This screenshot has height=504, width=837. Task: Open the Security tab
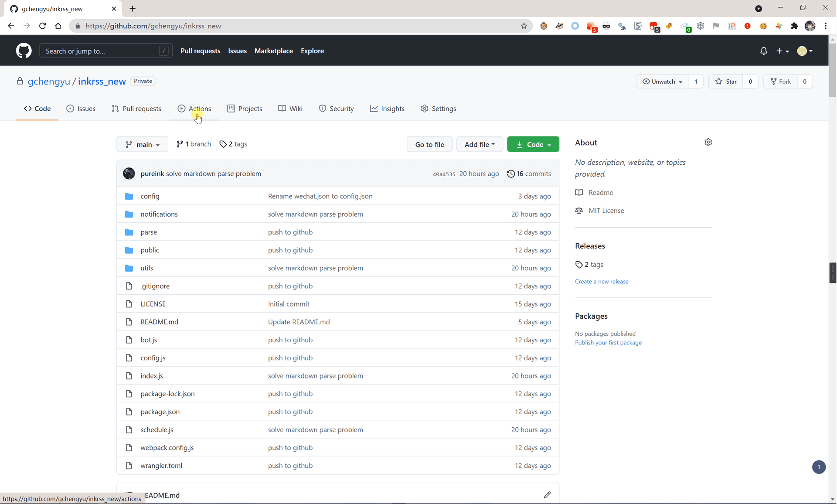coord(336,109)
